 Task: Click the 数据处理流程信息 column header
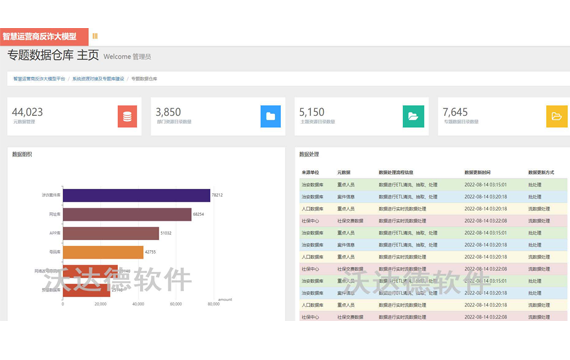pyautogui.click(x=396, y=172)
